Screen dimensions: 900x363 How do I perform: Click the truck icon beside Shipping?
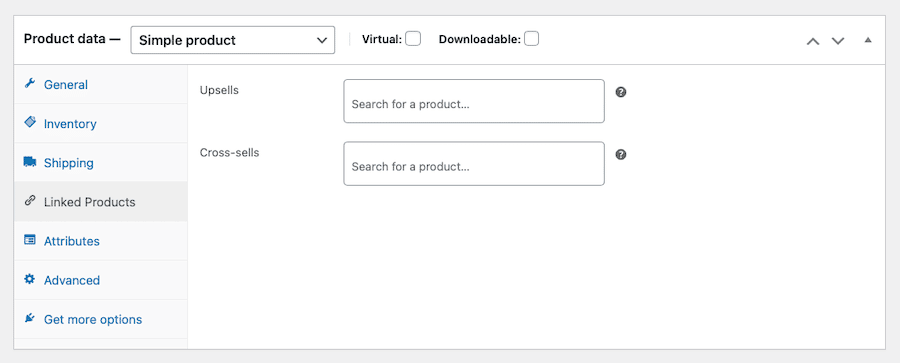point(30,162)
